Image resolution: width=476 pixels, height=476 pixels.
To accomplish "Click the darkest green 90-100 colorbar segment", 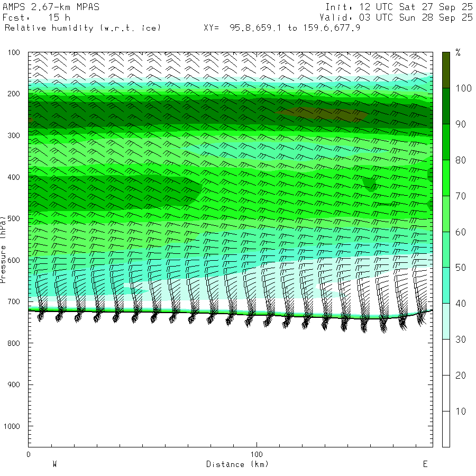I will pyautogui.click(x=446, y=106).
